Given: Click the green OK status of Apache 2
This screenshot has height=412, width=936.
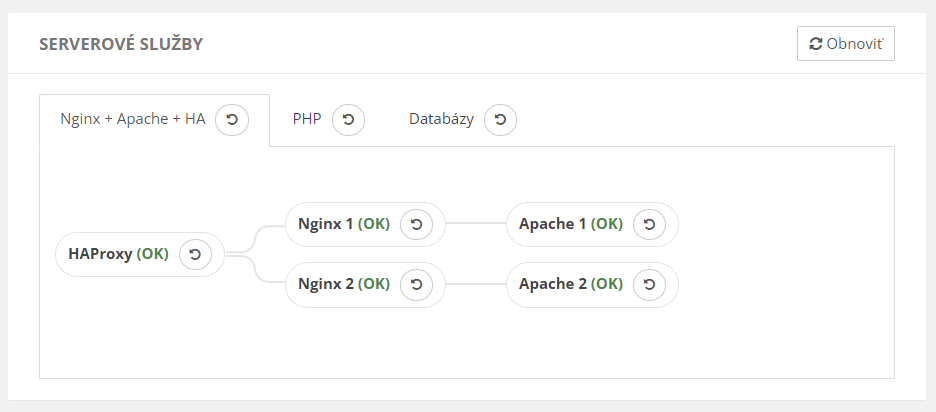Looking at the screenshot, I should [606, 284].
